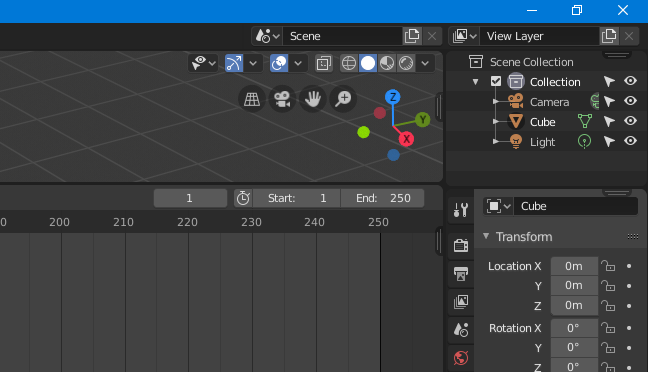
Task: Click the zoom view magnifier icon
Action: click(x=343, y=99)
